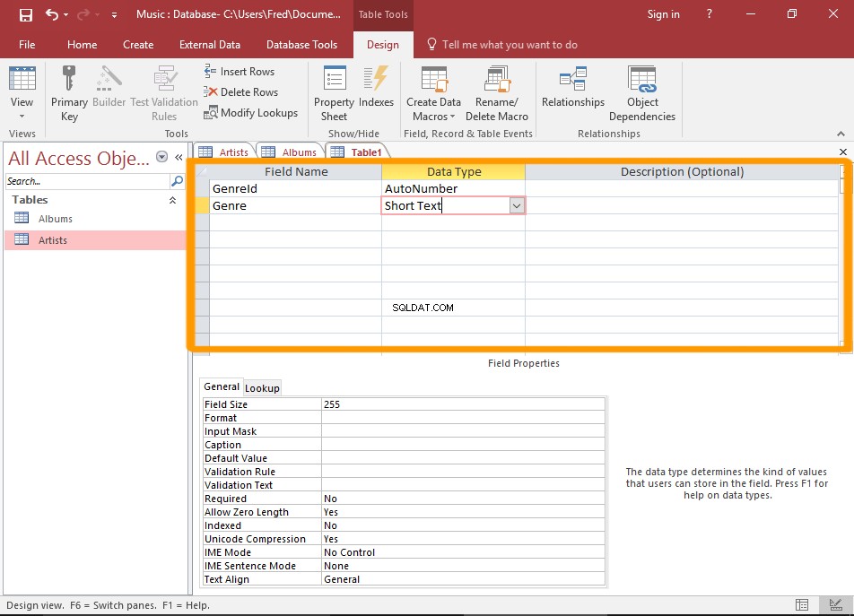Click Allow Zero Length value Yes

pyautogui.click(x=463, y=512)
